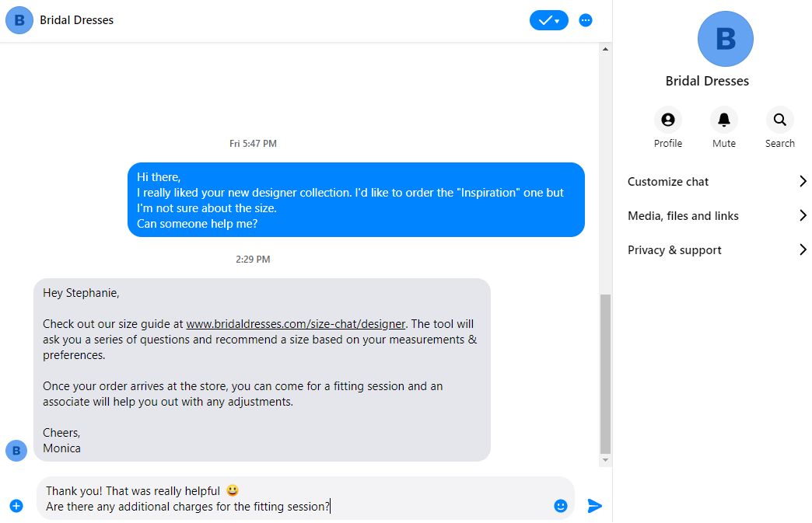Click the plus icon to add attachment

click(16, 506)
